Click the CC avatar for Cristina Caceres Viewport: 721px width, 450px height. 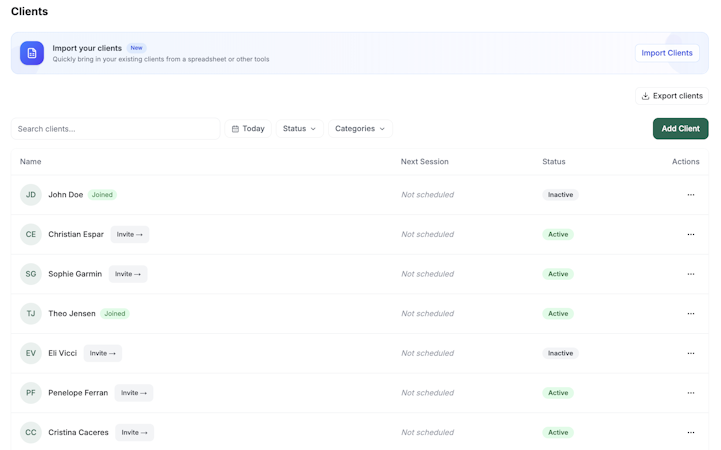[x=31, y=433]
